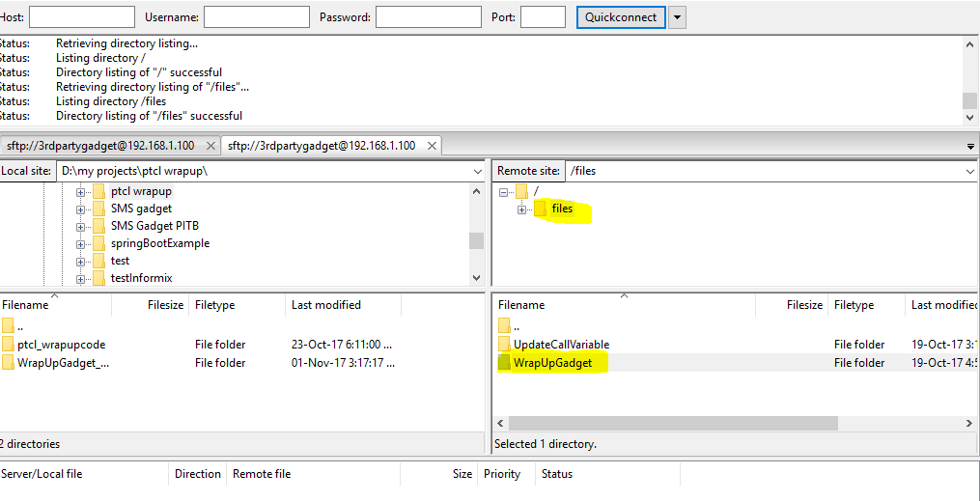This screenshot has height=501, width=980.
Task: Select the testInformix folder icon
Action: (98, 278)
